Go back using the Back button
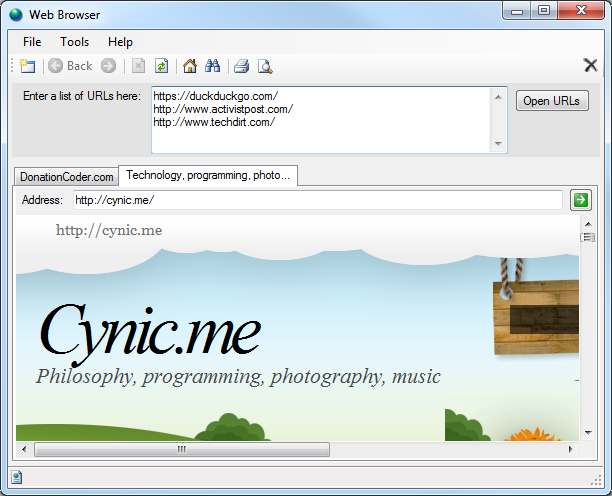The image size is (612, 496). click(x=71, y=66)
